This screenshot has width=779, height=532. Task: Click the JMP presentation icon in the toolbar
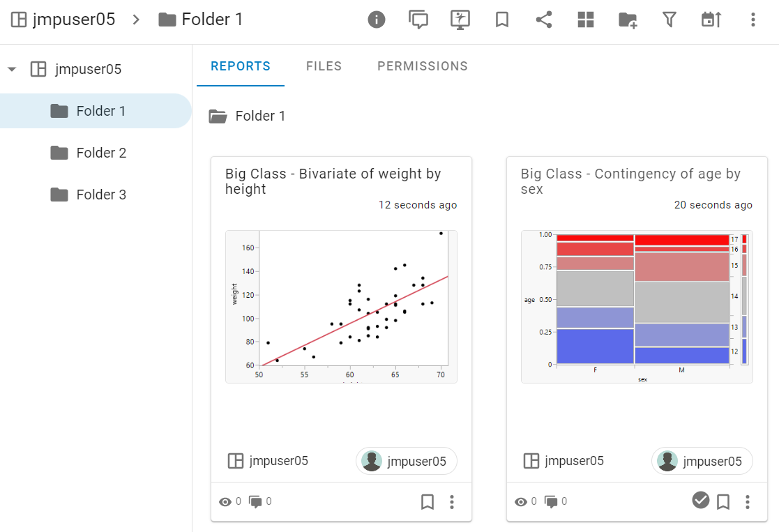pyautogui.click(x=460, y=20)
